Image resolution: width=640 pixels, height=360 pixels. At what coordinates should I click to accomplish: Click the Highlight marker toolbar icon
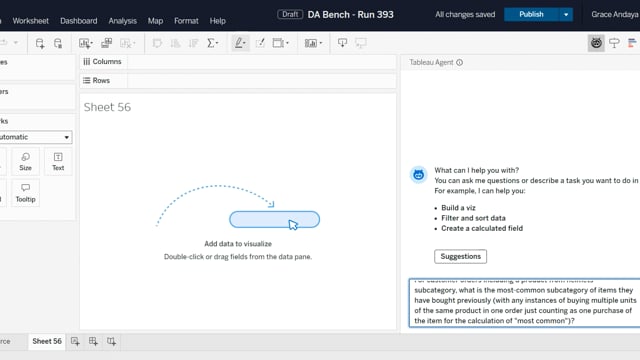pos(238,43)
